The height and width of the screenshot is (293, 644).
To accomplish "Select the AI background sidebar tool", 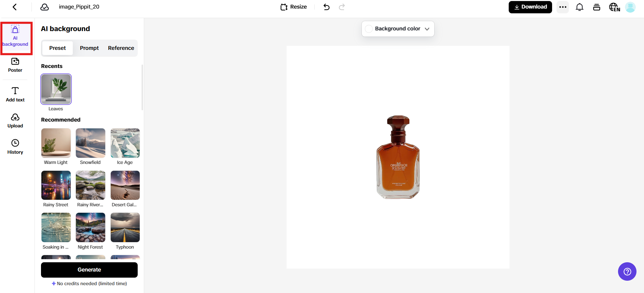I will (15, 36).
